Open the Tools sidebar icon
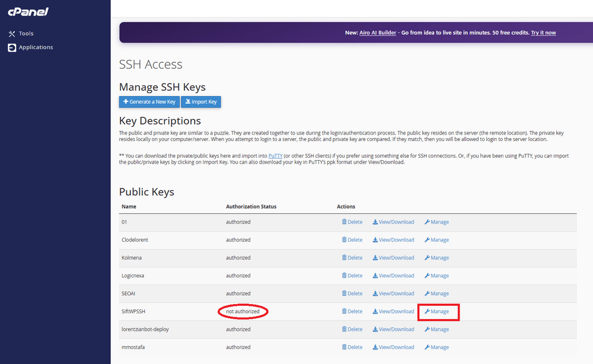Viewport: 593px width, 364px height. click(x=12, y=34)
